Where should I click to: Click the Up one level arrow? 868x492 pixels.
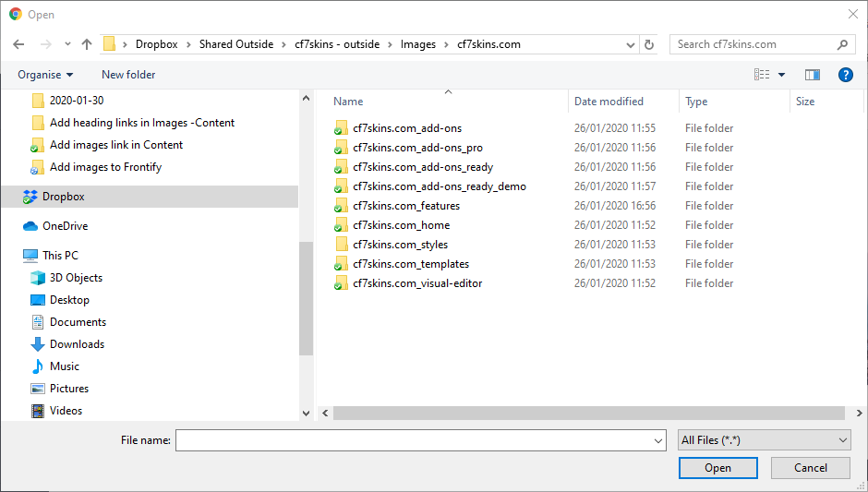click(x=87, y=44)
